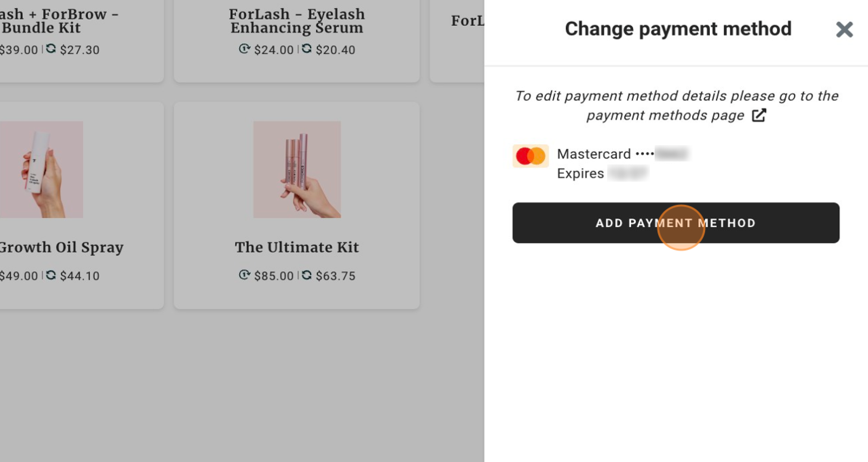Screen dimensions: 868x462
Task: Open the ForBrow Bundle Kit title
Action: coord(59,21)
